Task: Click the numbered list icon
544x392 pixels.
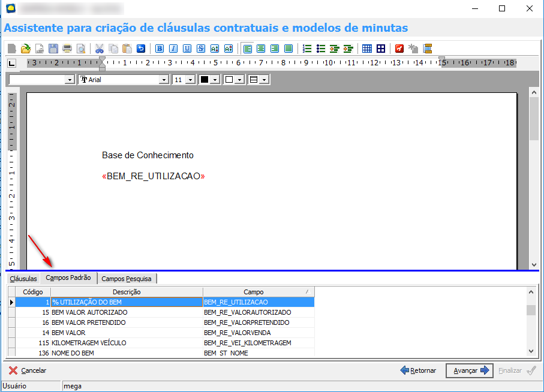Action: [x=307, y=49]
